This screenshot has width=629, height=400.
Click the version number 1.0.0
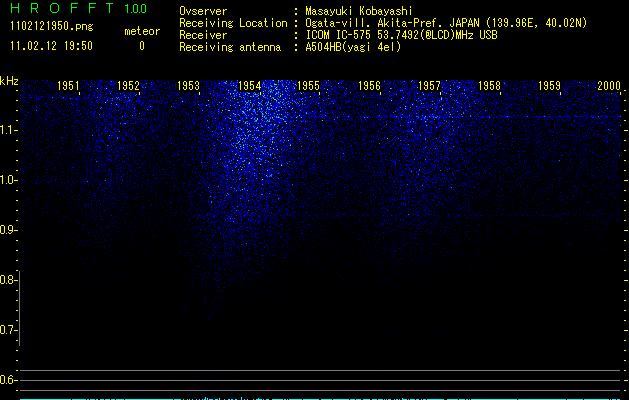(136, 8)
